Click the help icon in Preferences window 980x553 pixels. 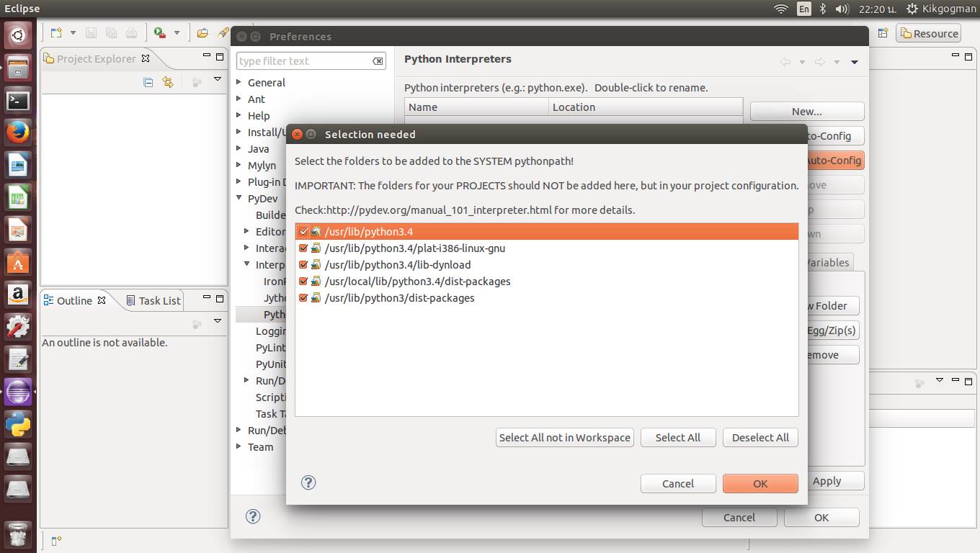coord(253,516)
